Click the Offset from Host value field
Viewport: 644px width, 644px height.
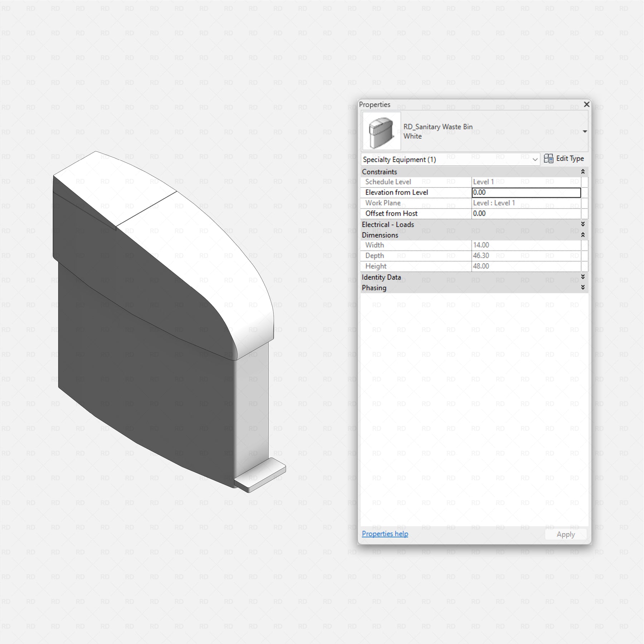(x=526, y=214)
